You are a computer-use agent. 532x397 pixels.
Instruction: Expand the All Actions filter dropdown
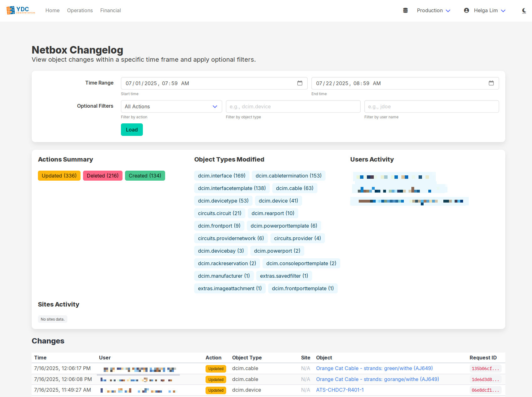(x=171, y=106)
